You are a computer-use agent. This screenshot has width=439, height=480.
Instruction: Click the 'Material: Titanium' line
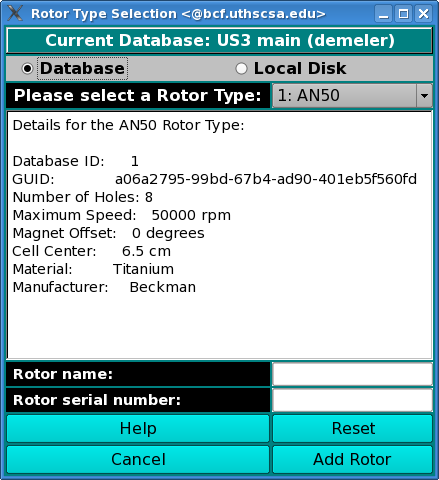93,269
